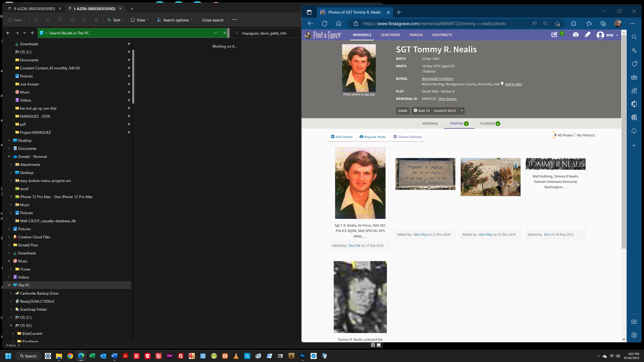Click Find a Grave pencil edit icon

(587, 35)
